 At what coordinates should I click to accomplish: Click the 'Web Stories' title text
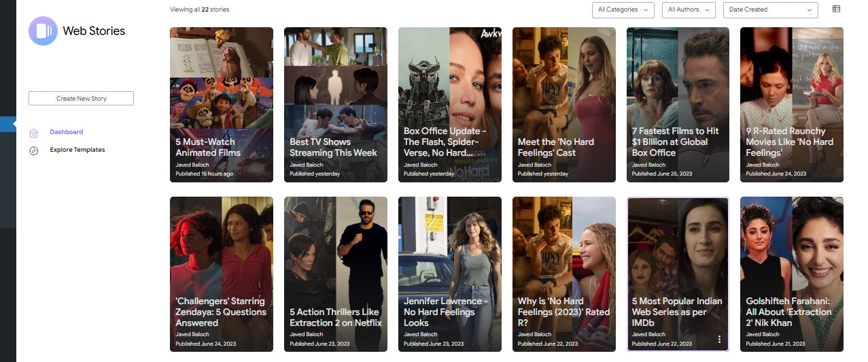(94, 31)
